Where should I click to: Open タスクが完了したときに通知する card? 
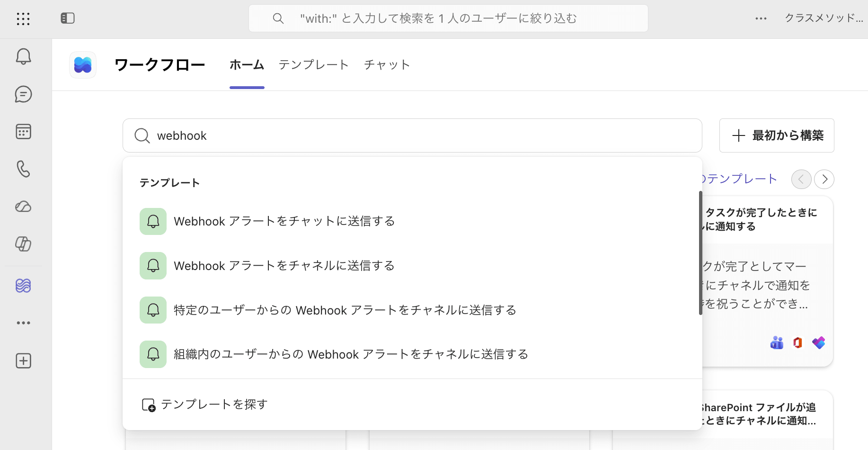point(768,281)
